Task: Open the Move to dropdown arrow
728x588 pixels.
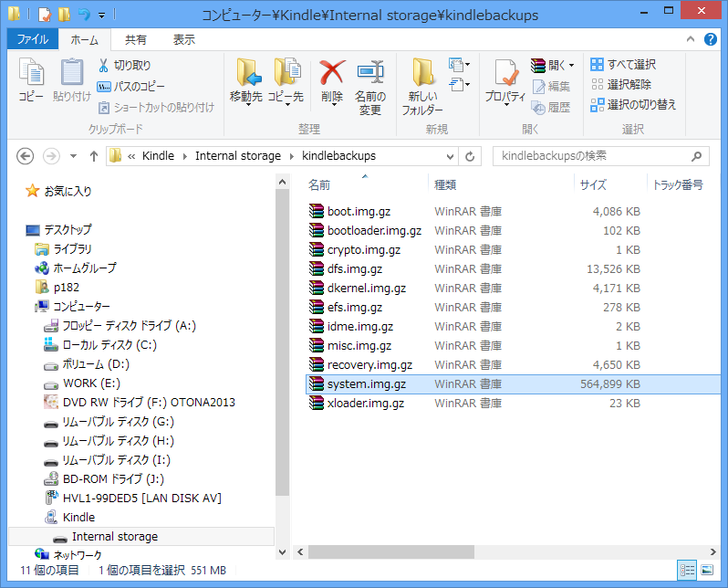Action: point(248,105)
